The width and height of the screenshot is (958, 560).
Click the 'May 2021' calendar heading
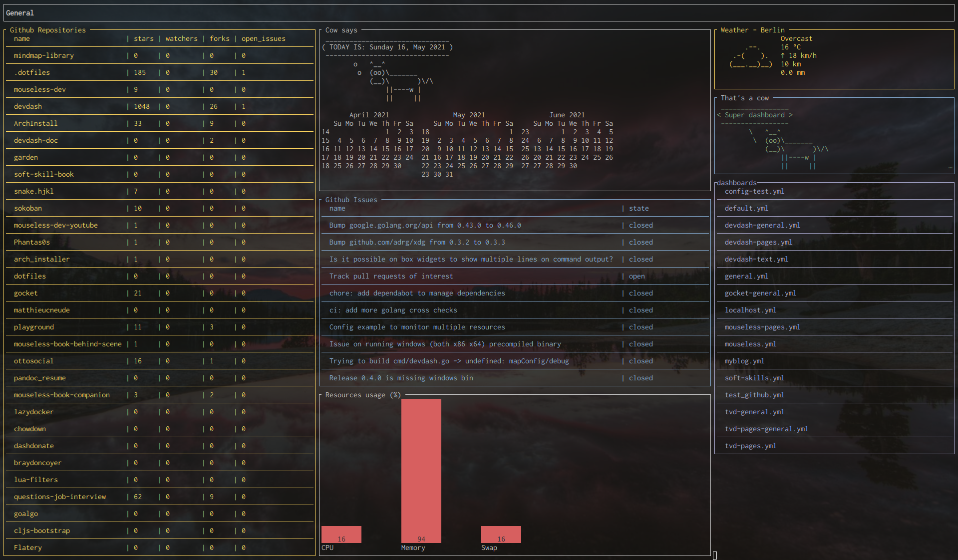click(x=469, y=115)
